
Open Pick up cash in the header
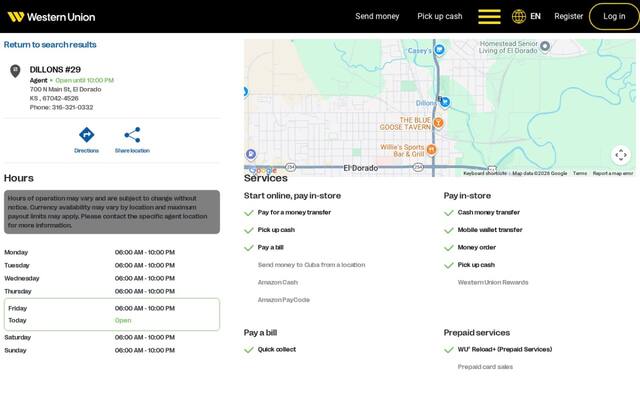440,16
